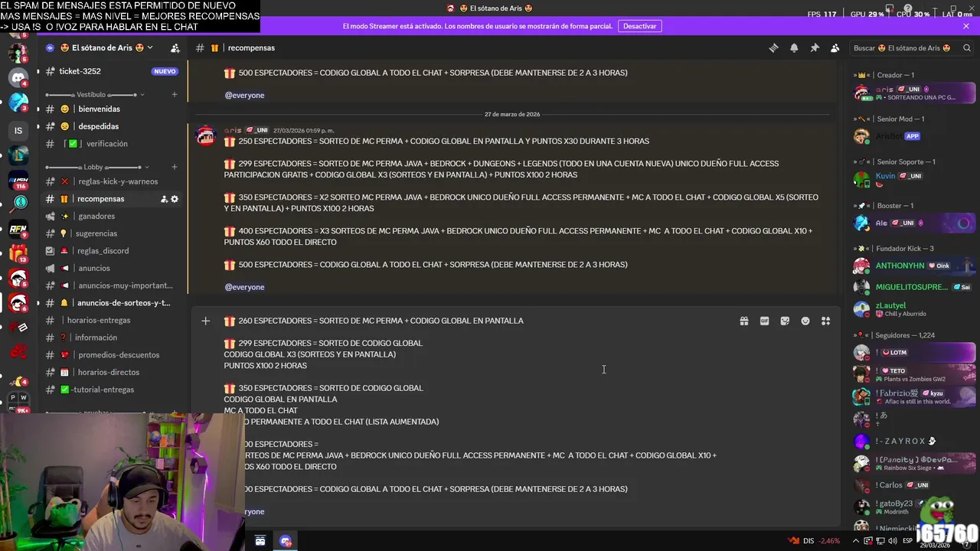The image size is (980, 551).
Task: Open the bienvenidas channel
Action: [113, 109]
